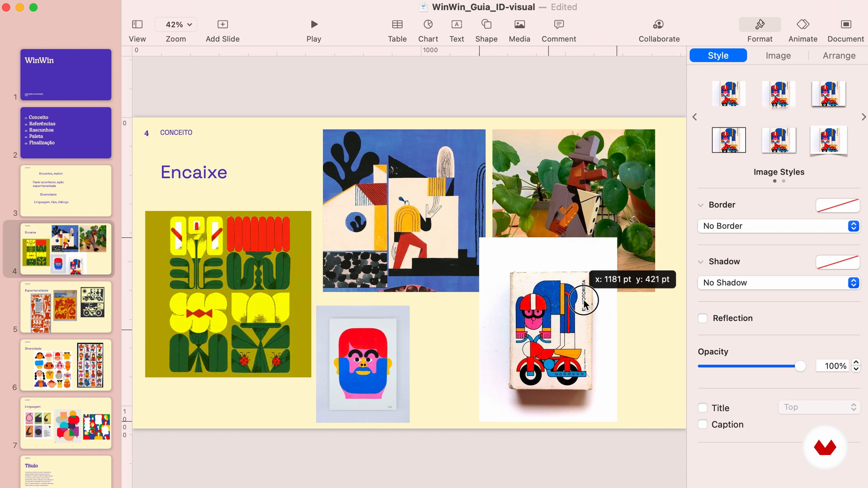Open the No Border type dropdown
The width and height of the screenshot is (868, 488).
coord(779,226)
